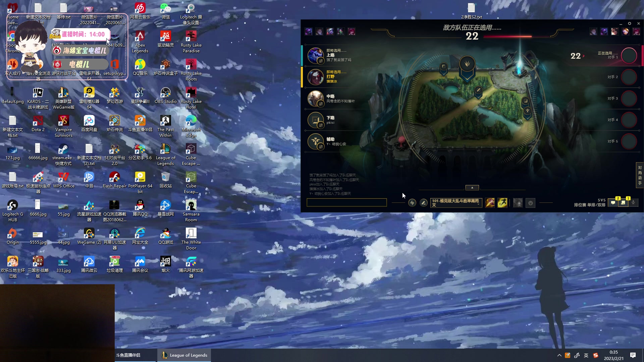Toggle the voice microphone icon
The image size is (644, 362).
coord(633,202)
